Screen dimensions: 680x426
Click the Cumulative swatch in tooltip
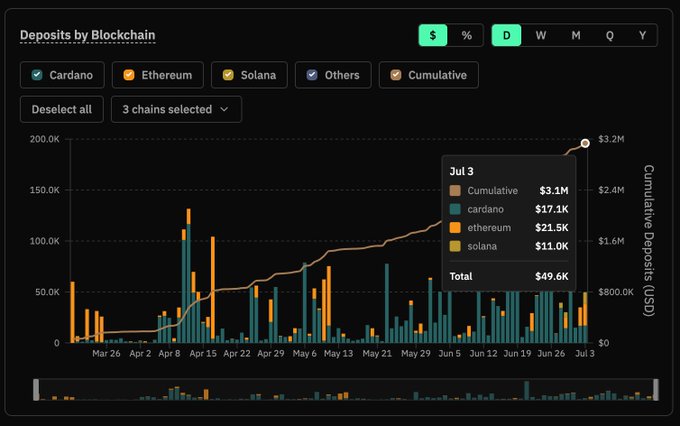coord(455,190)
